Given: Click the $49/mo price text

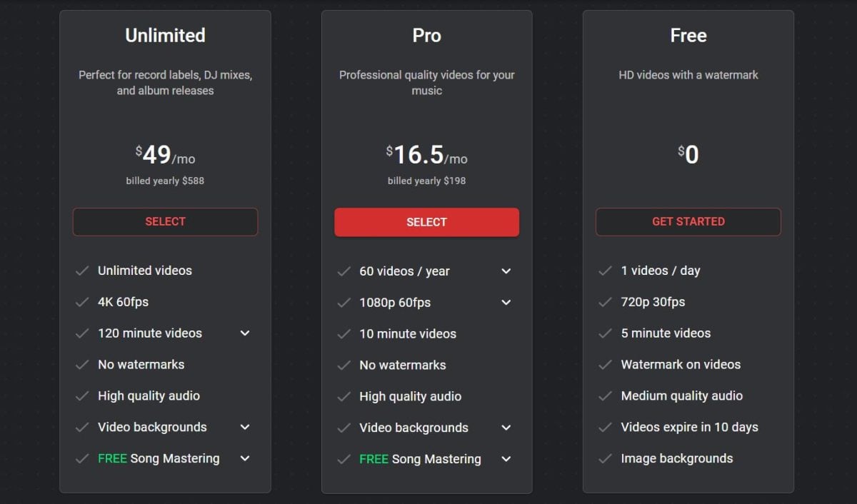Looking at the screenshot, I should [165, 155].
